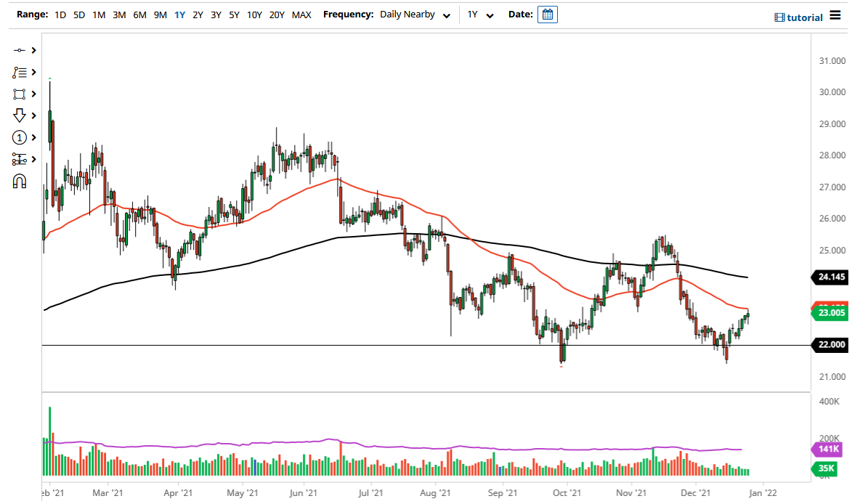
Task: Select the circled number one tool
Action: (19, 137)
